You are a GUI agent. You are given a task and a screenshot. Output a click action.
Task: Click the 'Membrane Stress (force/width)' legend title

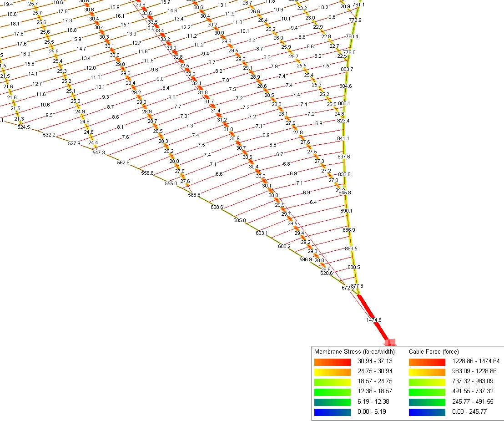[354, 351]
